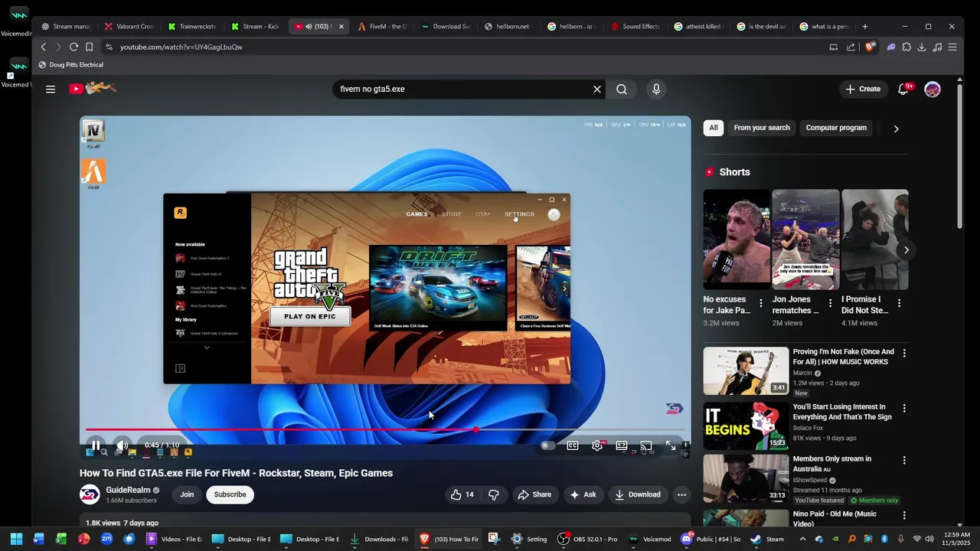Open the GuideRealm channel name
Image resolution: width=980 pixels, height=551 pixels.
(128, 490)
